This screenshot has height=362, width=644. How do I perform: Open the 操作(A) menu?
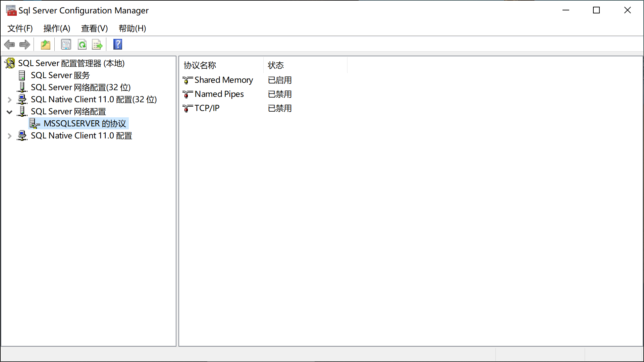click(57, 28)
